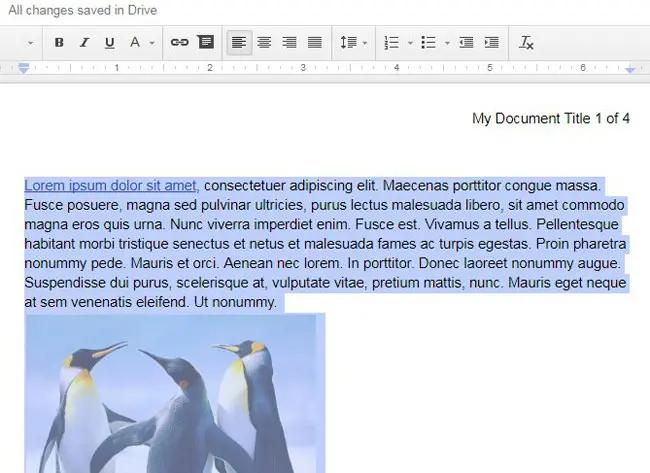This screenshot has width=650, height=473.
Task: Toggle bold formatting
Action: tap(59, 43)
